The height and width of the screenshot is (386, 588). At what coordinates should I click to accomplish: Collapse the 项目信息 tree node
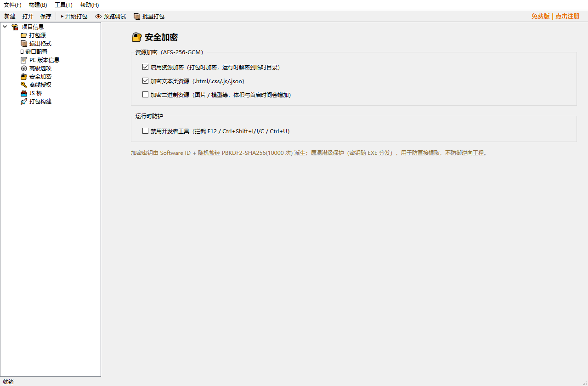pos(5,27)
